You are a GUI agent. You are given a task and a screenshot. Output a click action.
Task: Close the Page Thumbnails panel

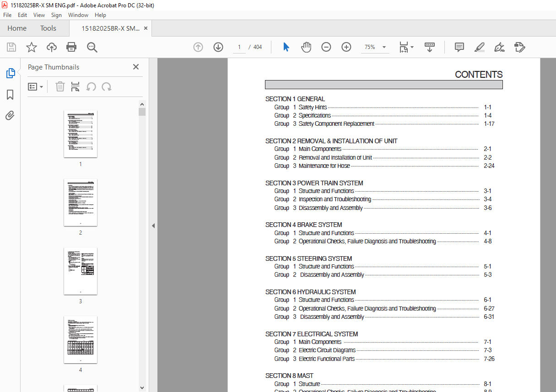point(136,67)
